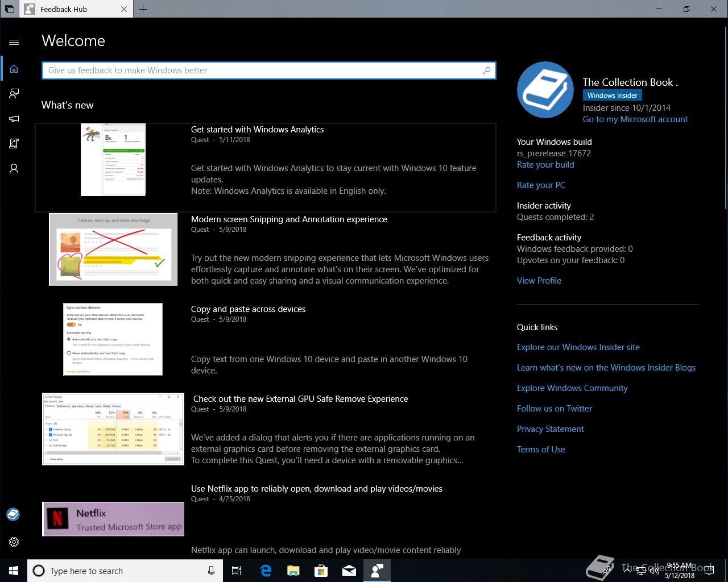Open File Explorer from taskbar

[293, 571]
